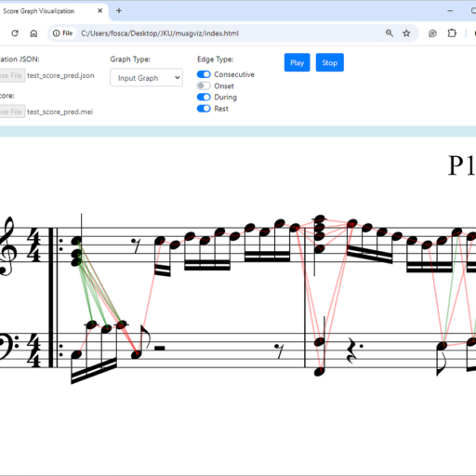476x476 pixels.
Task: Start playback with the Play button
Action: 297,62
